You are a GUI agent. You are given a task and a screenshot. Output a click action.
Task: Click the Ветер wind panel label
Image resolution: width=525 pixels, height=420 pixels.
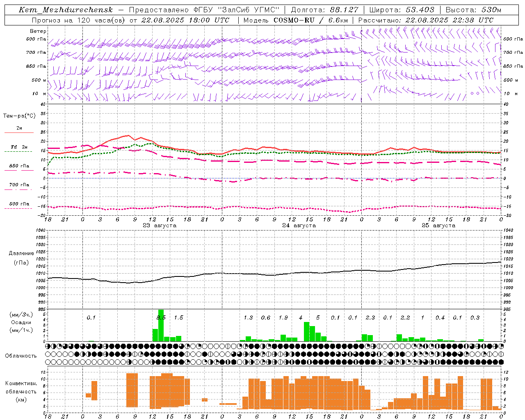coord(38,31)
